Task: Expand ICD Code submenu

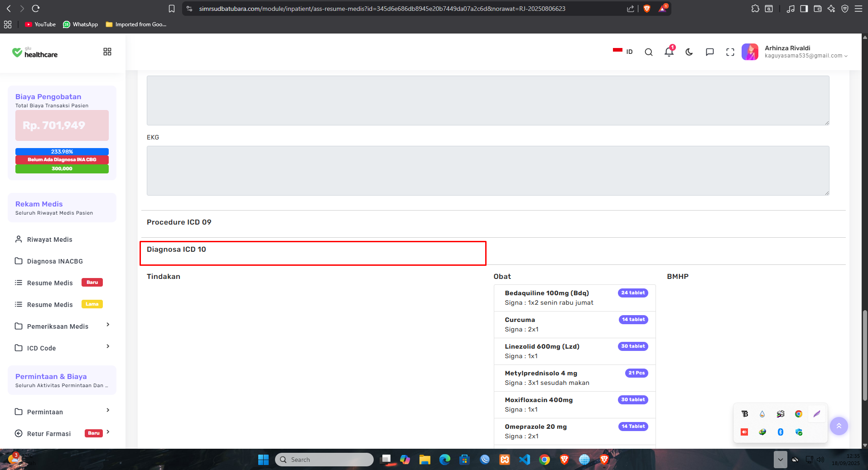Action: [x=62, y=348]
